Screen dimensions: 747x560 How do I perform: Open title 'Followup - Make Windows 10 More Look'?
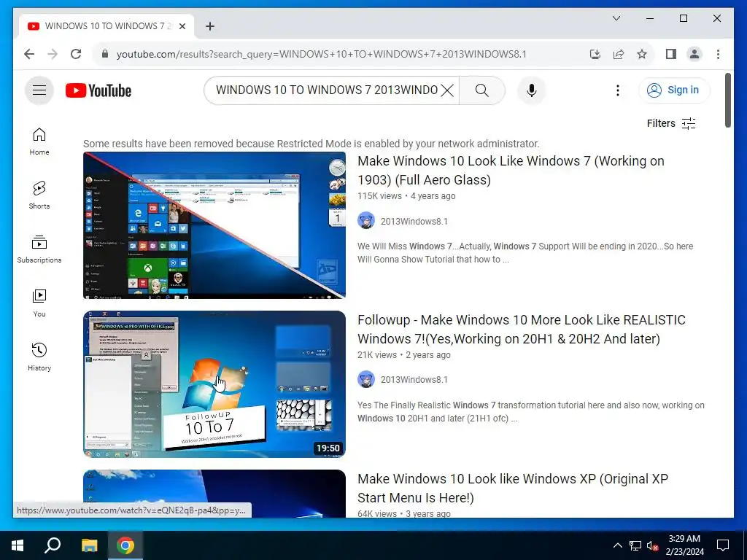click(x=522, y=330)
